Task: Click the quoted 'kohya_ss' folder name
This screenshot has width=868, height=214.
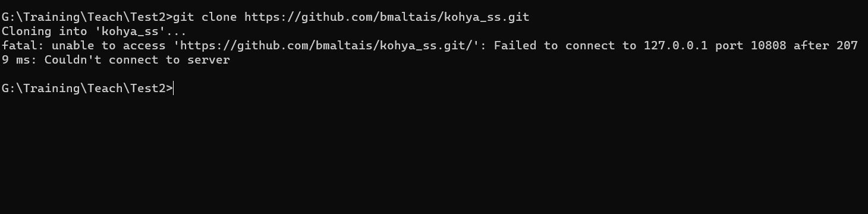Action: [130, 31]
